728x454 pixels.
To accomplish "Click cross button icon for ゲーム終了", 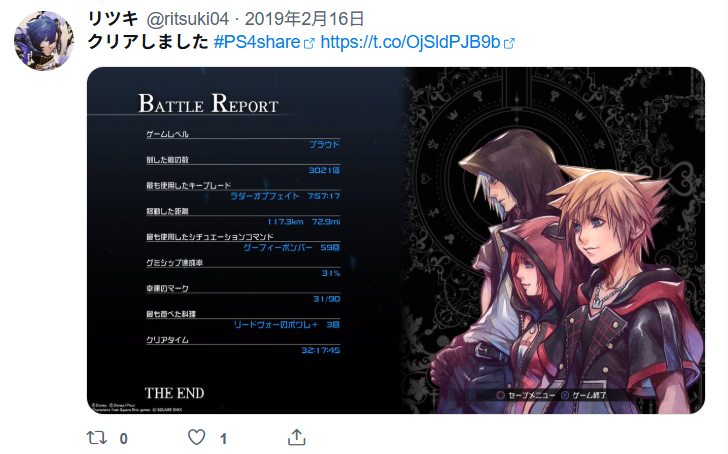I will click(565, 395).
